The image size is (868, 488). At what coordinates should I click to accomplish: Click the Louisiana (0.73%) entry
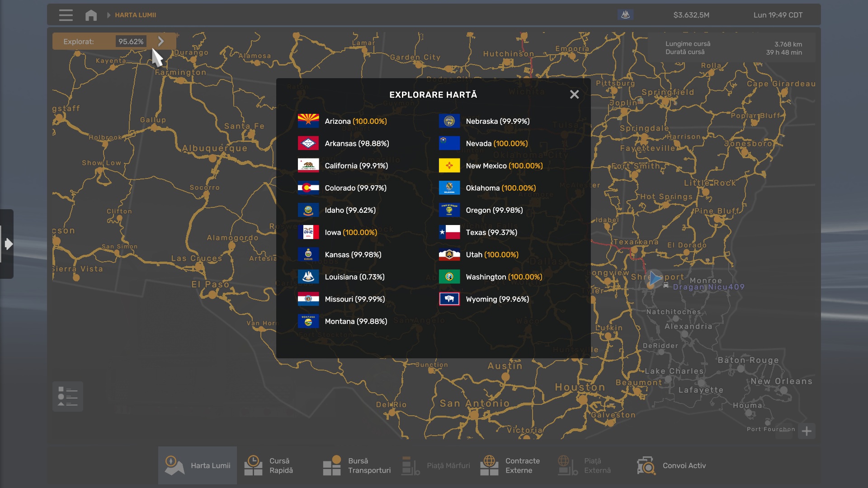[x=354, y=277]
